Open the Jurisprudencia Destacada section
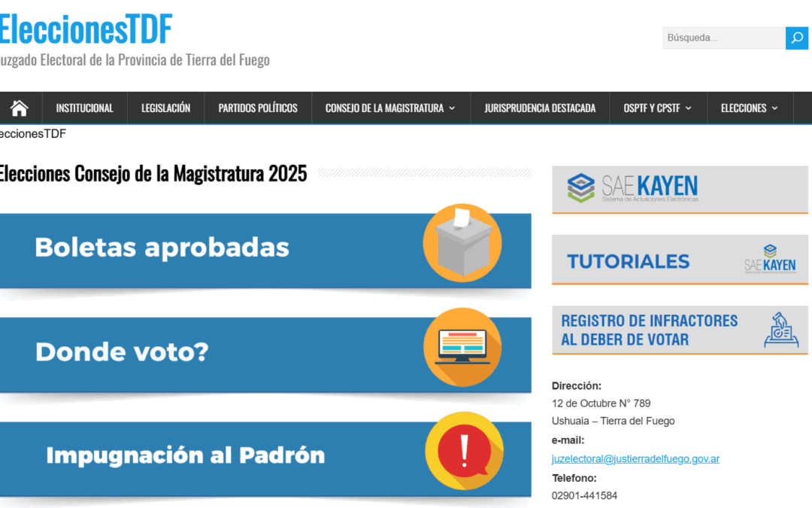The image size is (812, 508). [539, 108]
